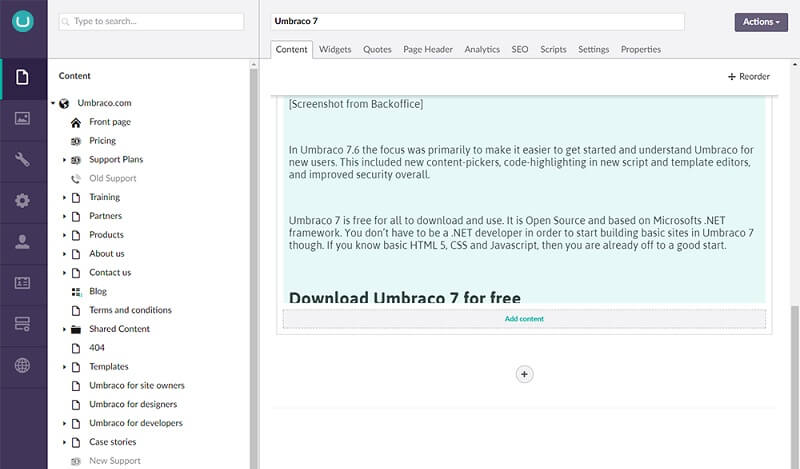Image resolution: width=800 pixels, height=469 pixels.
Task: Switch to the Settings tab
Action: 593,50
